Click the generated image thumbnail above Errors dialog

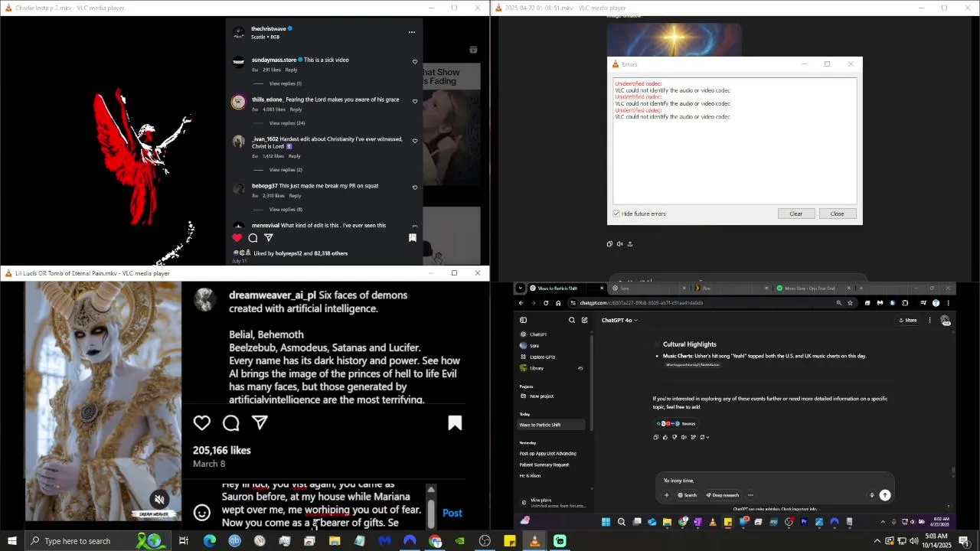[674, 40]
